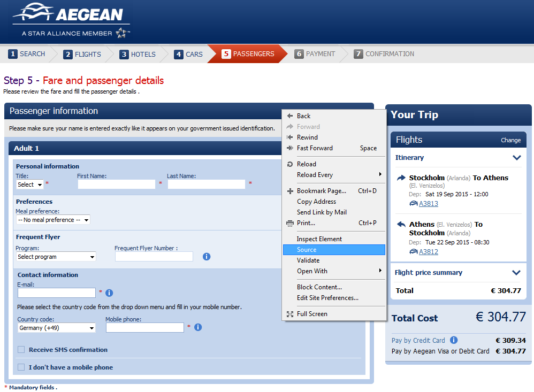
Task: Click Change link in Flights header
Action: [x=510, y=140]
